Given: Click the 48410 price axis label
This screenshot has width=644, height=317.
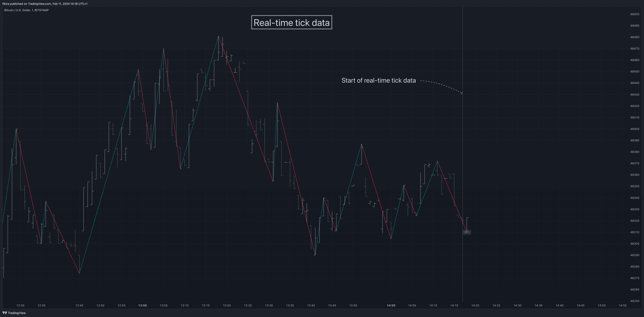Looking at the screenshot, I should tap(635, 118).
